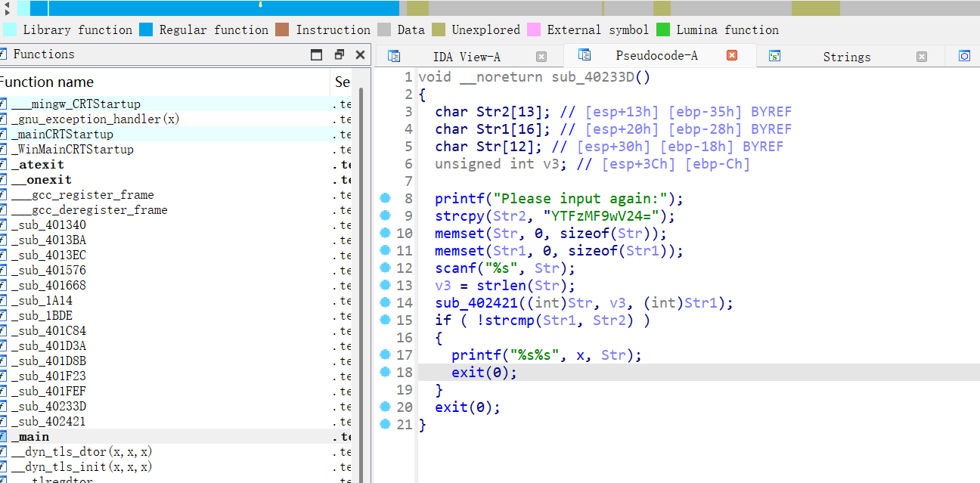Click the Pseudocode-A tab's red close icon

[731, 56]
